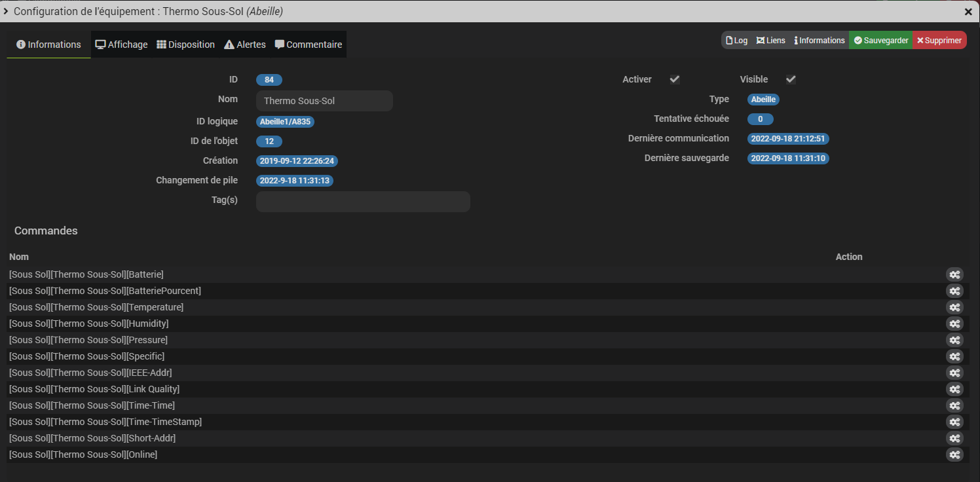
Task: Open configuration gears for Time-TimeStamp command
Action: [954, 422]
